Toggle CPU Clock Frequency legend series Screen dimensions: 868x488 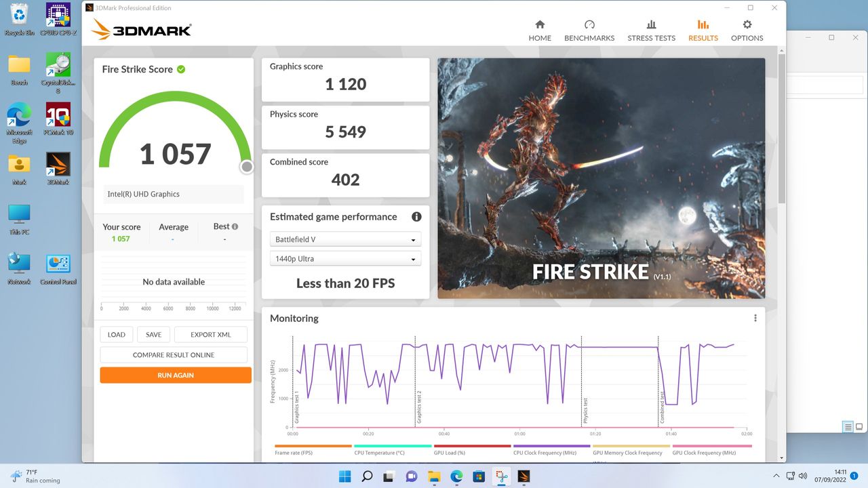click(551, 450)
